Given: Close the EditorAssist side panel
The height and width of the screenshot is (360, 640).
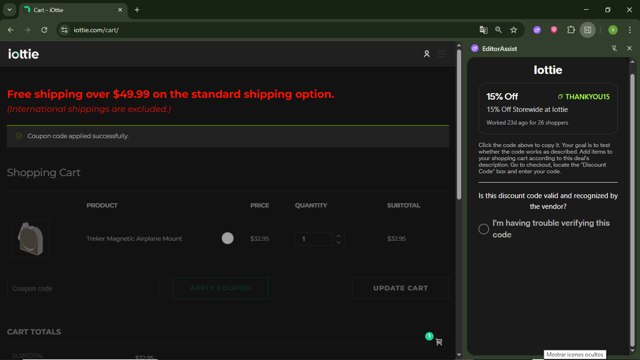Looking at the screenshot, I should tap(629, 48).
